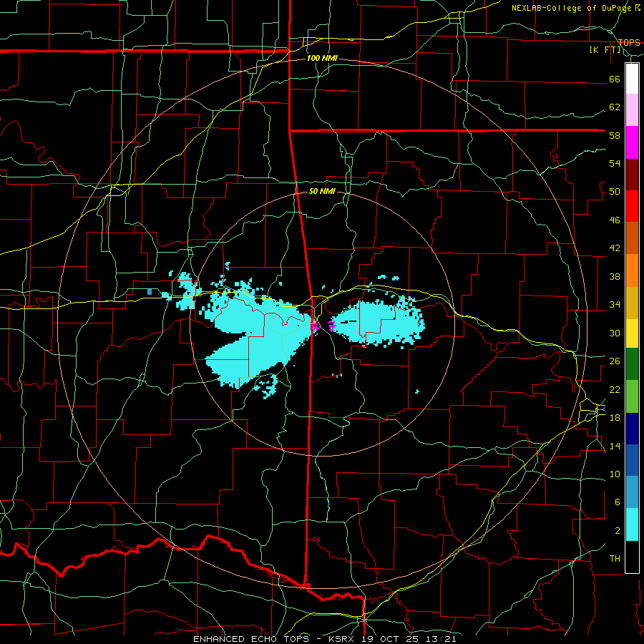Click the bright red legend swatch for 46–50
The height and width of the screenshot is (644, 644).
point(632,206)
